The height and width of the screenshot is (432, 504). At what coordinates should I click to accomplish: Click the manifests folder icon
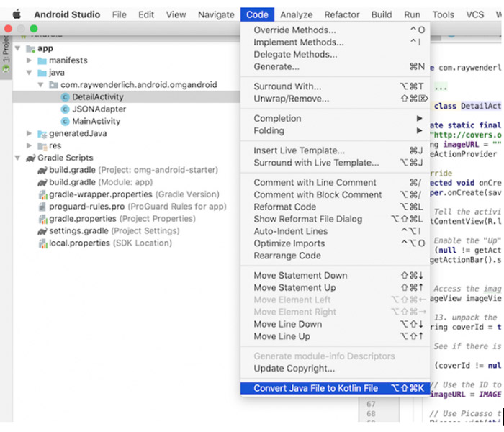42,60
